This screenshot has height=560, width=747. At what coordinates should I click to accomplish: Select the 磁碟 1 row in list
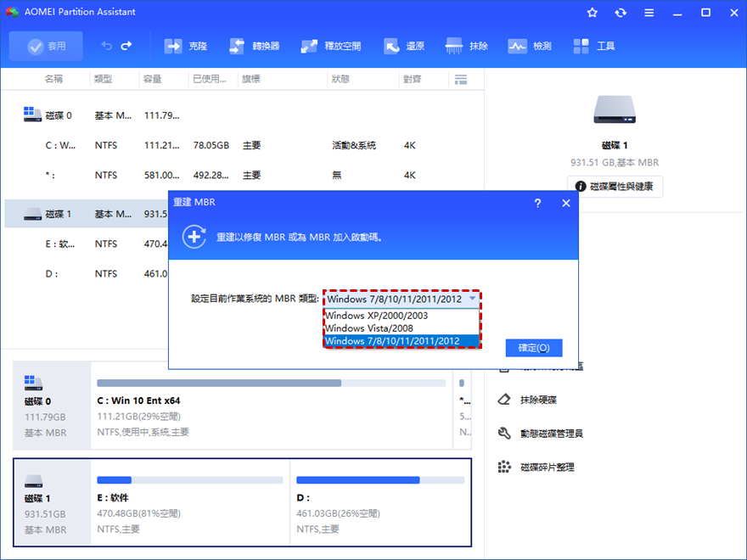(x=87, y=214)
